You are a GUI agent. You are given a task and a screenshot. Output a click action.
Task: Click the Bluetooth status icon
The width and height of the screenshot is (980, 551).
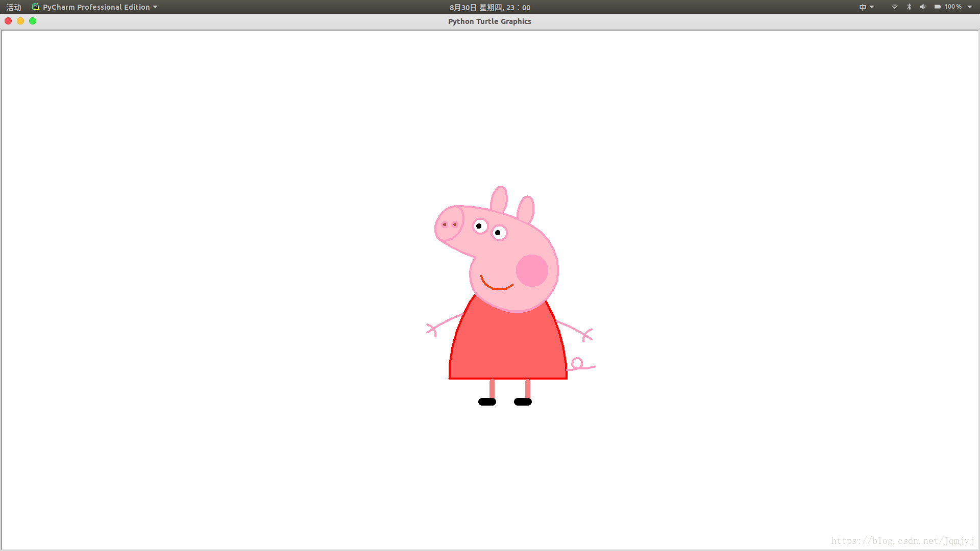(x=909, y=7)
